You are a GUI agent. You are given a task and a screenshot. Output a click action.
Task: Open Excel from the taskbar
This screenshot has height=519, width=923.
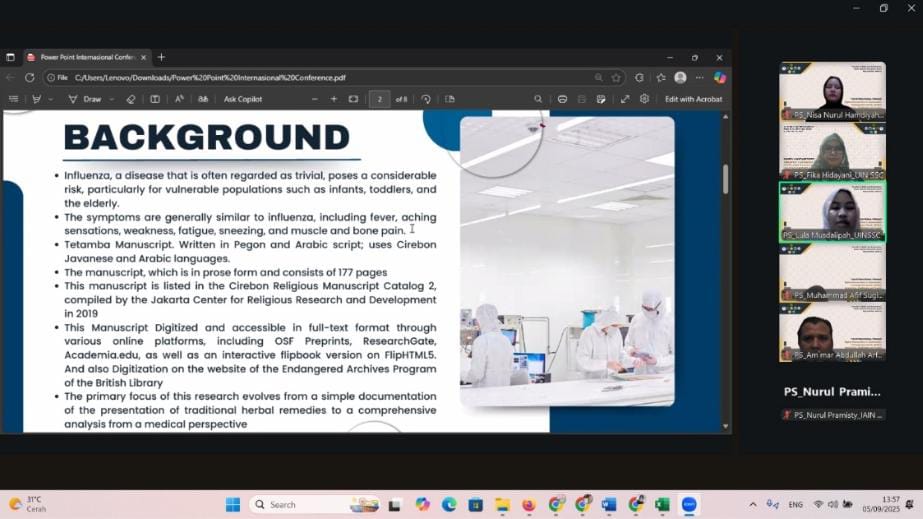click(662, 504)
